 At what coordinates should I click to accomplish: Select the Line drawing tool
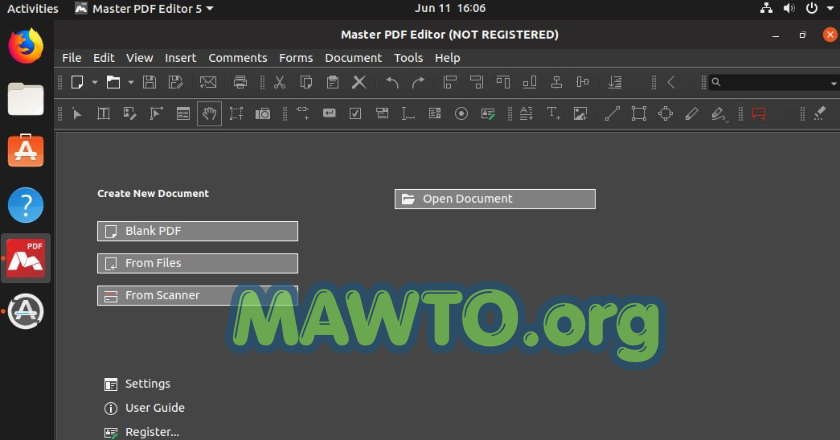click(612, 114)
